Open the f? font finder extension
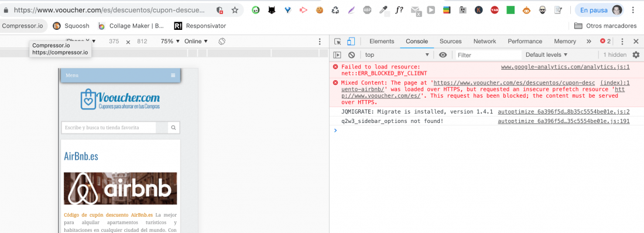 click(399, 11)
